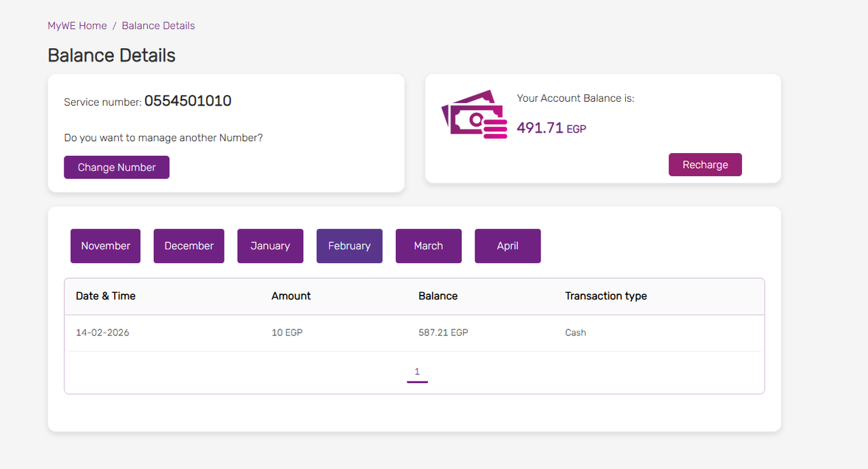Select the 587.21 EGP balance cell
Screen dimensions: 868x469
[443, 333]
